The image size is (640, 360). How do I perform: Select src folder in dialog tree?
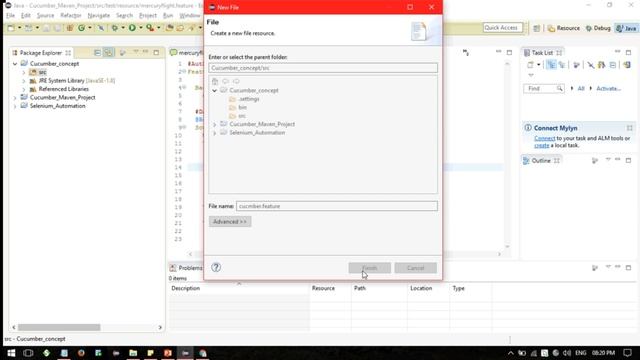point(242,116)
